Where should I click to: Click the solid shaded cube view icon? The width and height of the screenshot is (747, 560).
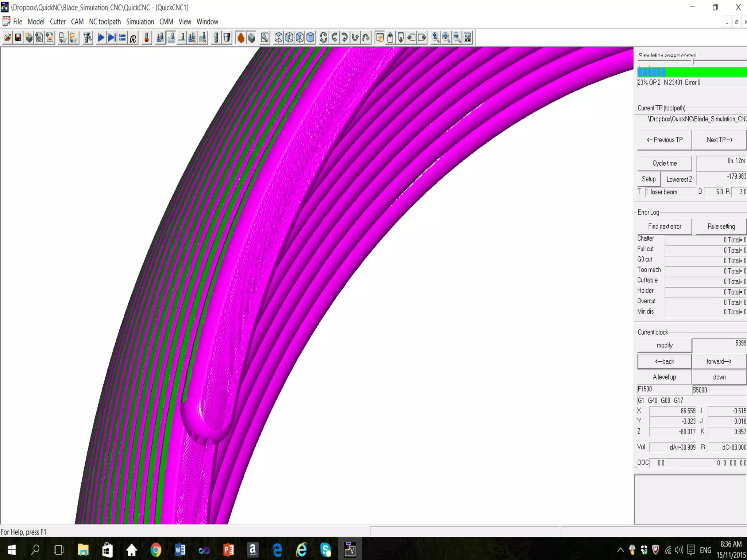click(310, 38)
